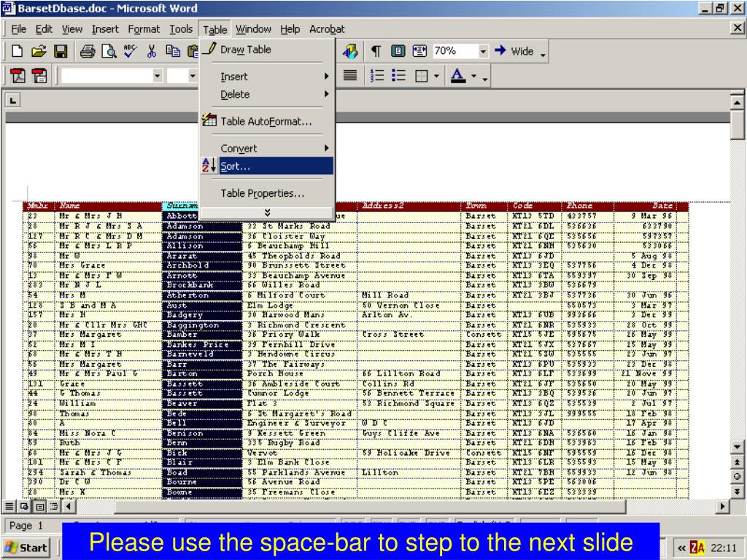The width and height of the screenshot is (747, 560).
Task: Toggle Justify paragraph alignment
Action: click(350, 76)
